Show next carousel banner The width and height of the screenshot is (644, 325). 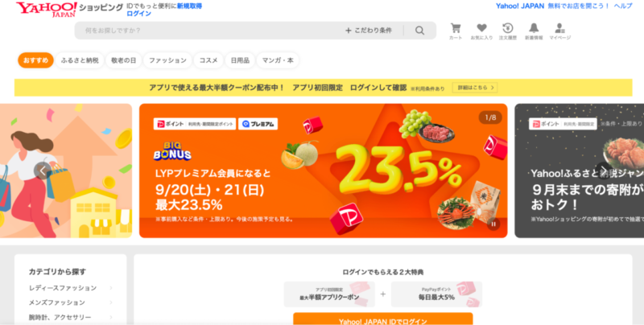click(x=603, y=171)
